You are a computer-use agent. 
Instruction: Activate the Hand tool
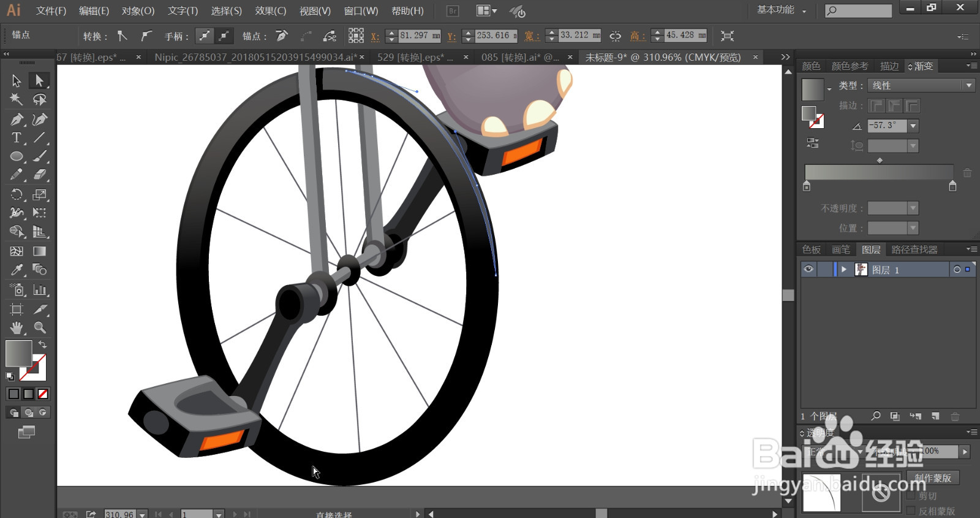(x=17, y=327)
